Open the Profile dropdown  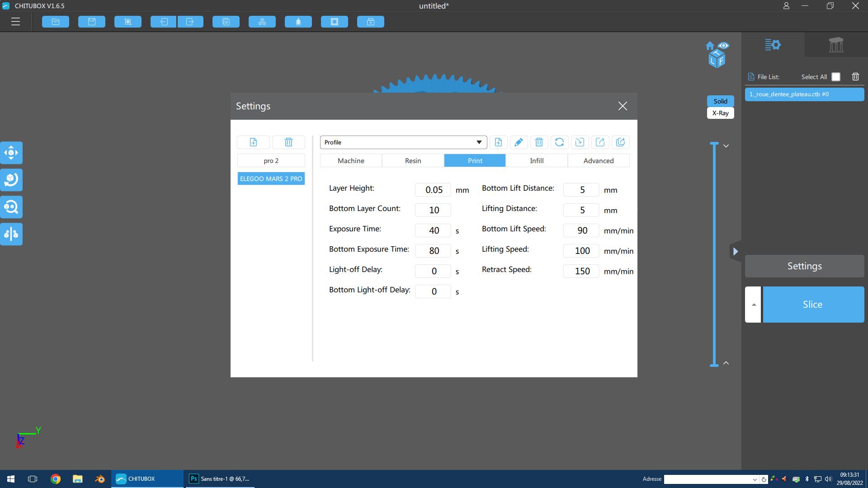[403, 142]
